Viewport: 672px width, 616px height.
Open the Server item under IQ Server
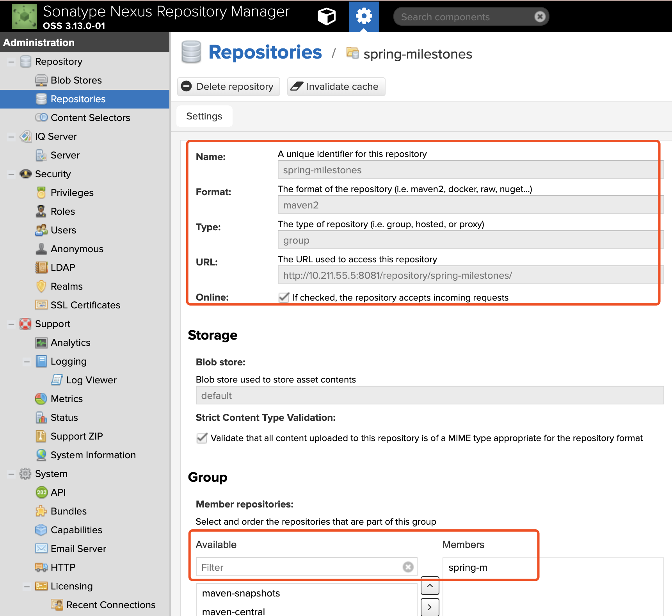[x=65, y=155]
